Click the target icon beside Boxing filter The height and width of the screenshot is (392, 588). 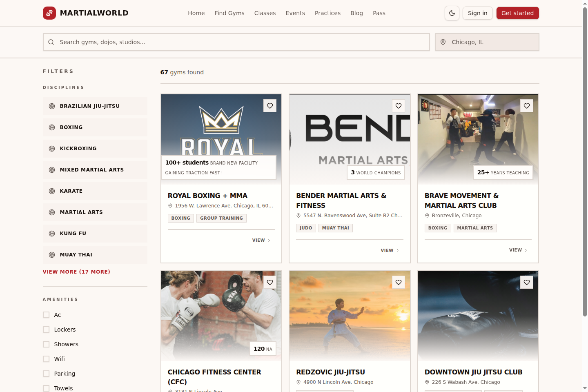click(x=52, y=127)
